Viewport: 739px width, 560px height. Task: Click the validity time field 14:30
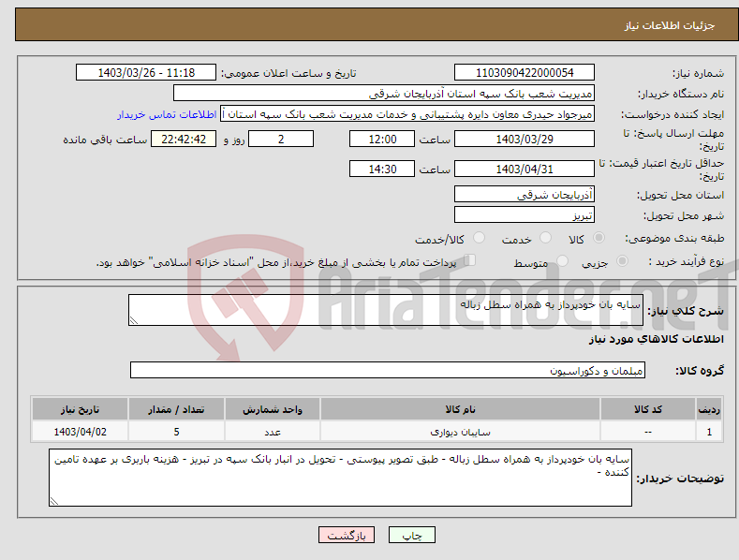coord(382,169)
